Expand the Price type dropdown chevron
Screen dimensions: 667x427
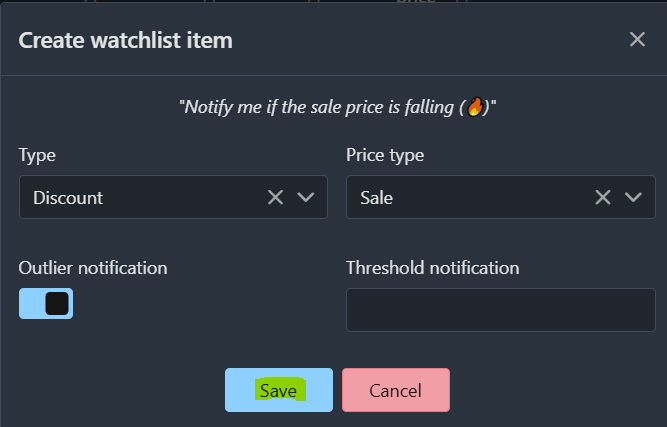[x=633, y=197]
